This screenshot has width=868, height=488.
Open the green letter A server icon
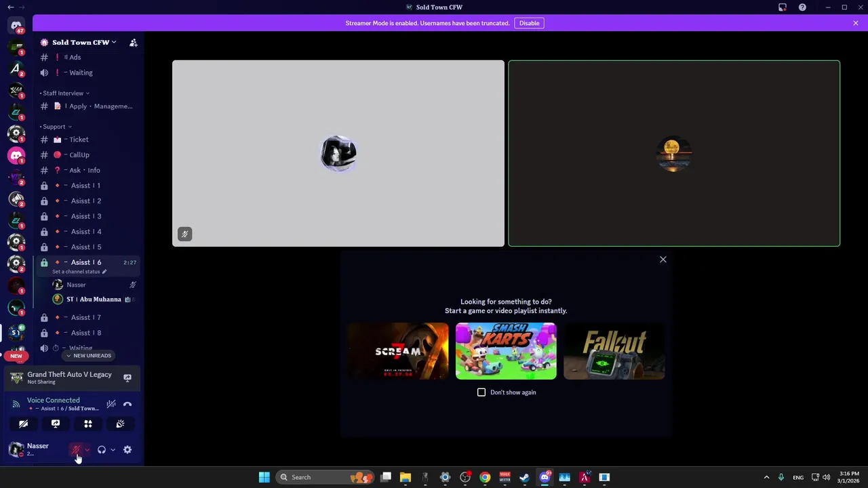pos(16,68)
